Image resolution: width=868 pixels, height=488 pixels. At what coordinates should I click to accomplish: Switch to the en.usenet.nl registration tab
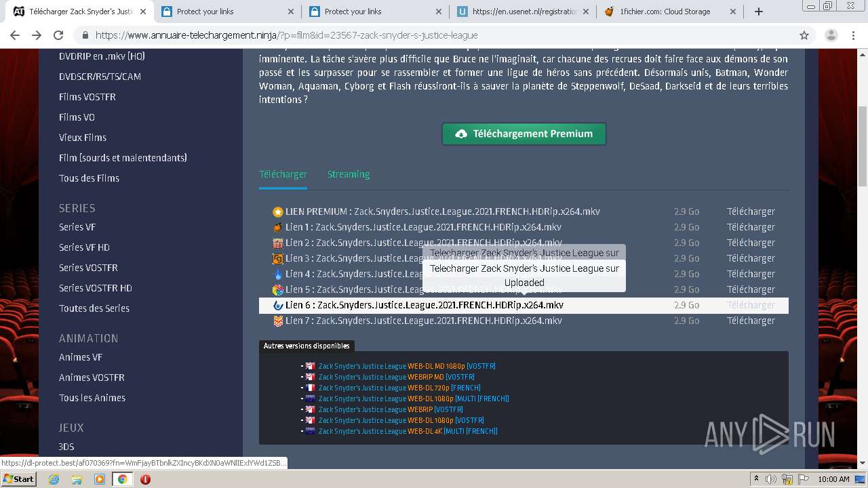coord(522,12)
